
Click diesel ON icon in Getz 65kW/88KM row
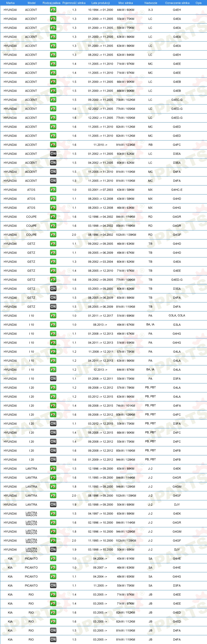pyautogui.click(x=53, y=298)
